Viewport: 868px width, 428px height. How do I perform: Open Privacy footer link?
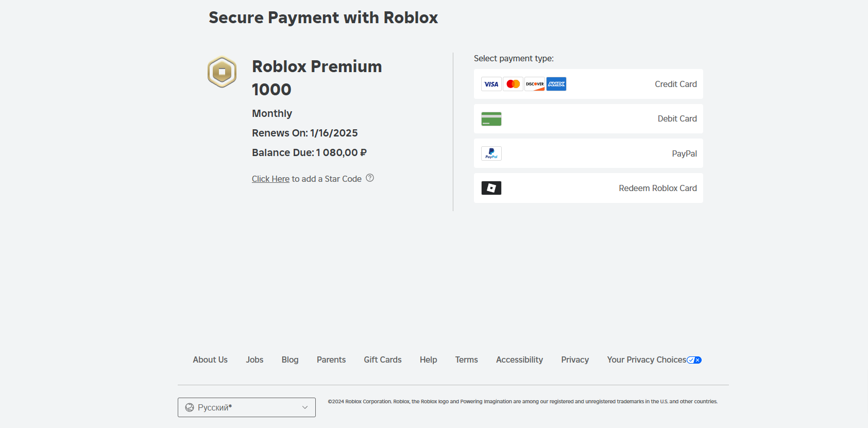(x=575, y=359)
